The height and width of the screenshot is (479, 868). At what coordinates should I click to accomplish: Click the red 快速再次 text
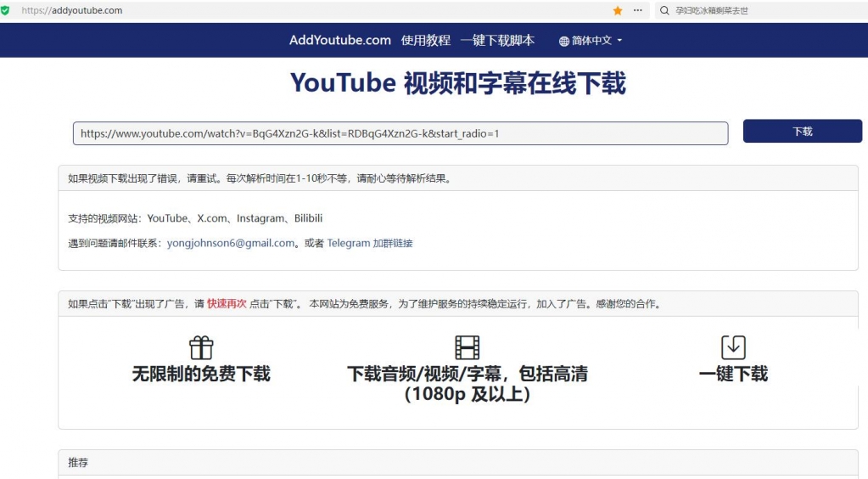[x=227, y=304]
